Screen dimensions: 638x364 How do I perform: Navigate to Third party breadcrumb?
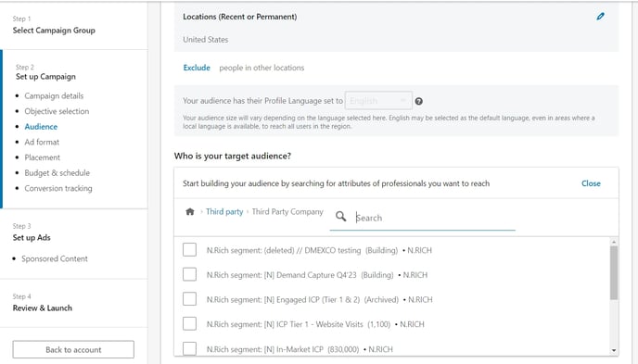(x=224, y=212)
